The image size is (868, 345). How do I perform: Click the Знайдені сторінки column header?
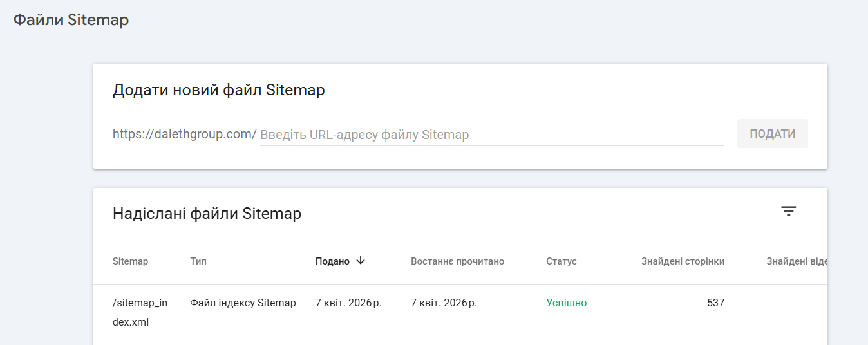(683, 261)
